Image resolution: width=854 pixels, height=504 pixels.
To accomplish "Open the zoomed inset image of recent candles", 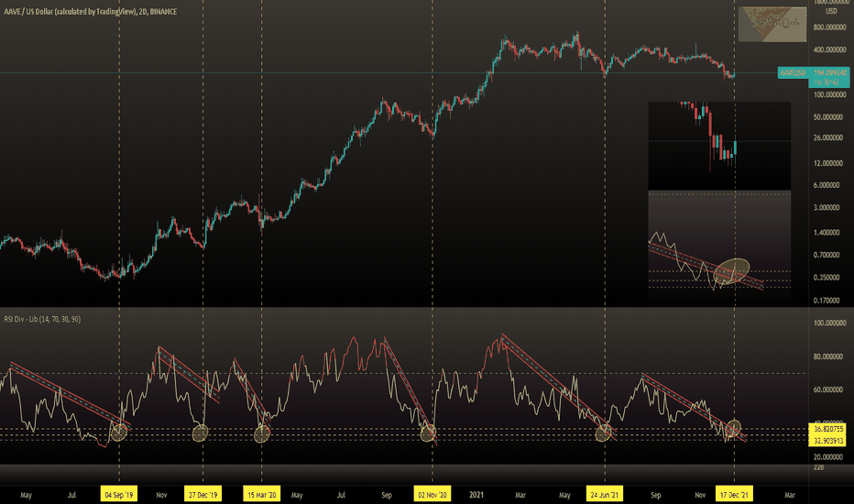I will [x=719, y=203].
